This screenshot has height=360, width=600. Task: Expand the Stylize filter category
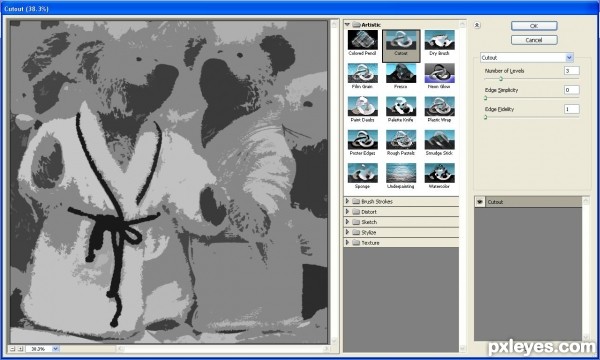coord(347,232)
